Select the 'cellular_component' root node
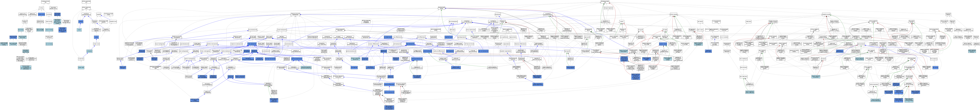Screen dimensions: 980x110 [86, 2]
